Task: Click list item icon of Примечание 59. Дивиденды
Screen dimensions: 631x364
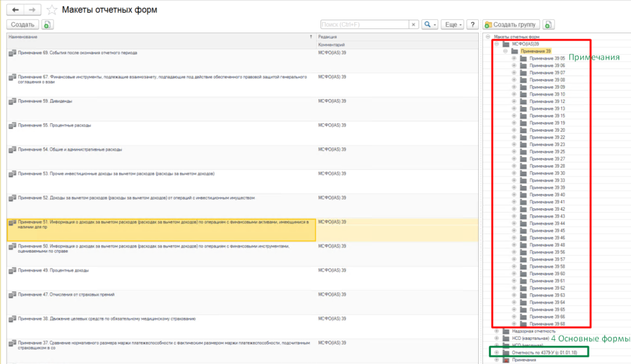Action: pos(12,102)
